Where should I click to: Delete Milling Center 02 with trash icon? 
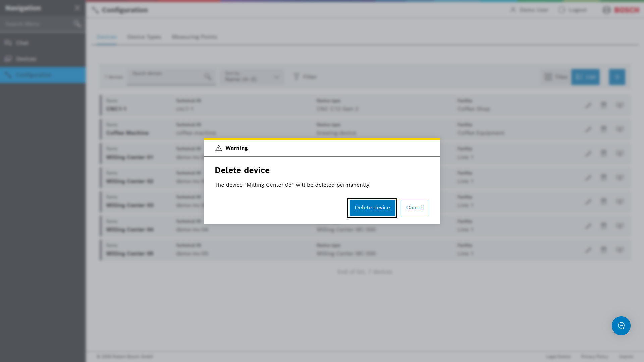click(604, 177)
